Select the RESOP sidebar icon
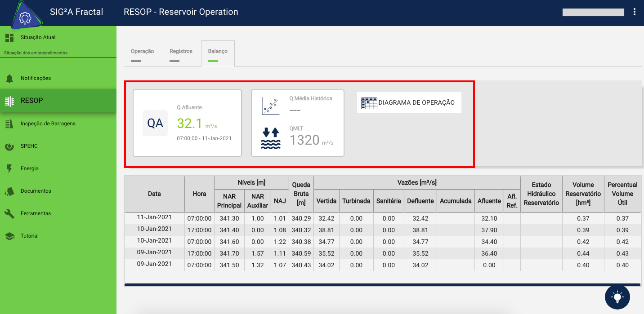Viewport: 644px width, 314px height. click(x=9, y=101)
